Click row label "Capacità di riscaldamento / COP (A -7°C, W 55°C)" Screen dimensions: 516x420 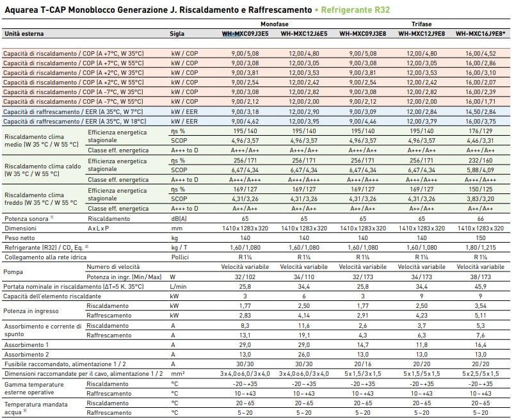74,101
